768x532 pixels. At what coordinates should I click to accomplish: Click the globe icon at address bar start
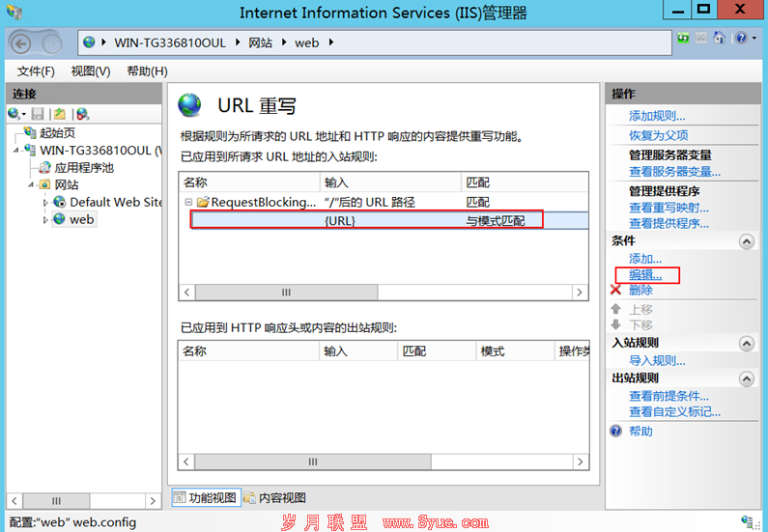(89, 42)
